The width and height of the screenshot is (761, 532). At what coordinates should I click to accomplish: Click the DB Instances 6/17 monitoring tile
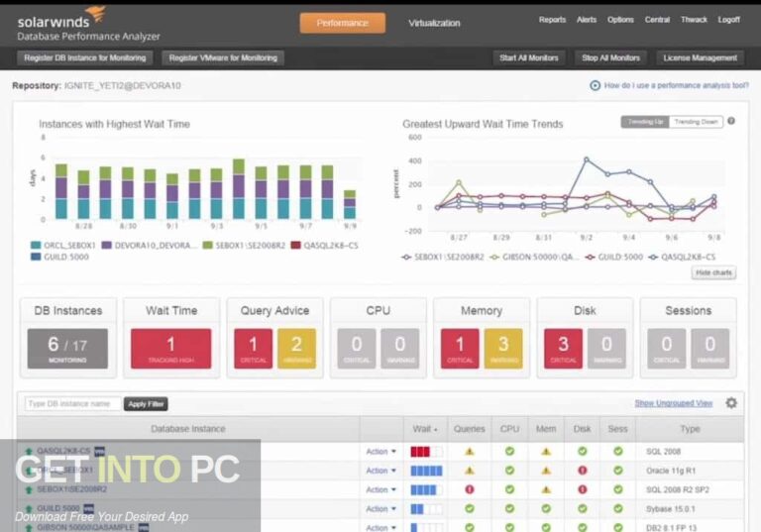68,349
